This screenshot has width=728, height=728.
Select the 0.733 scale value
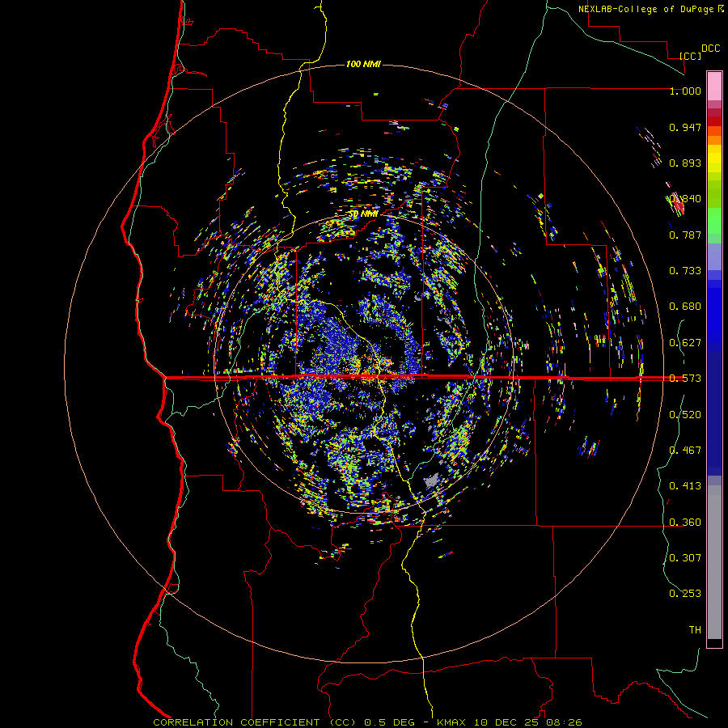pos(685,271)
